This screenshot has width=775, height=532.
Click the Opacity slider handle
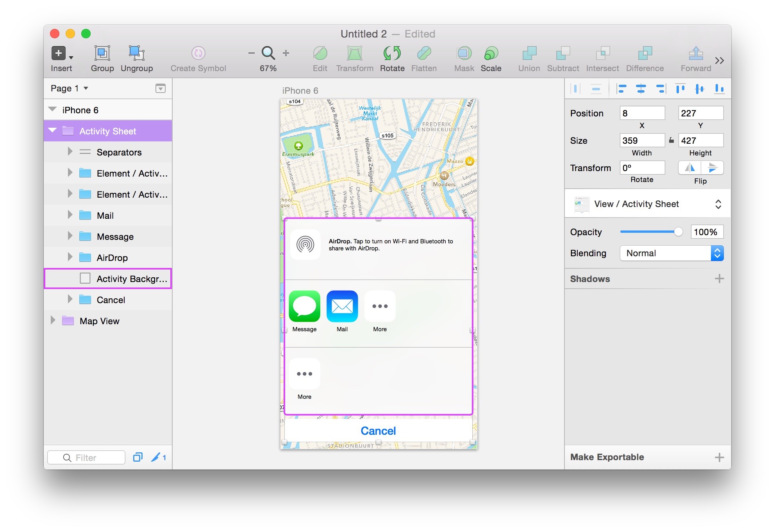pos(679,232)
